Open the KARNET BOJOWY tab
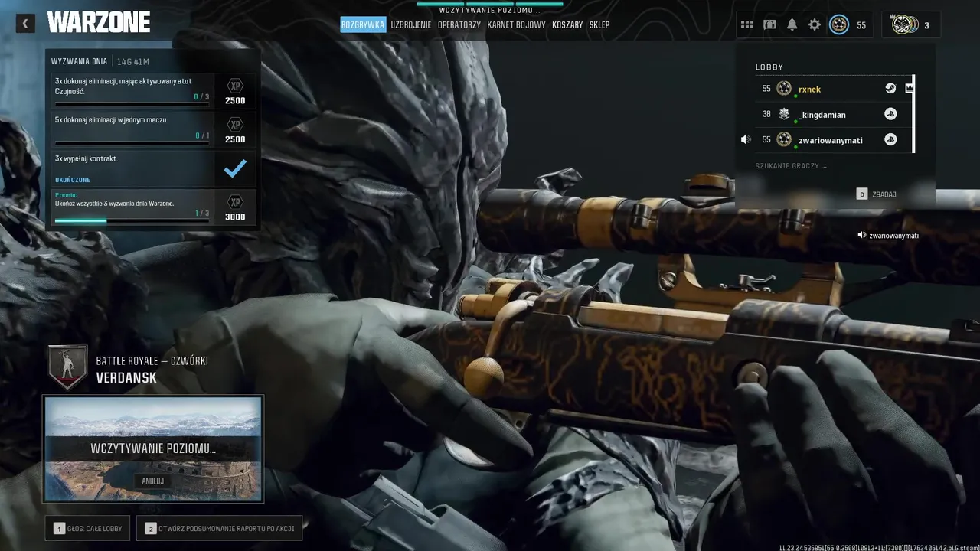Viewport: 980px width, 551px height. coord(517,24)
